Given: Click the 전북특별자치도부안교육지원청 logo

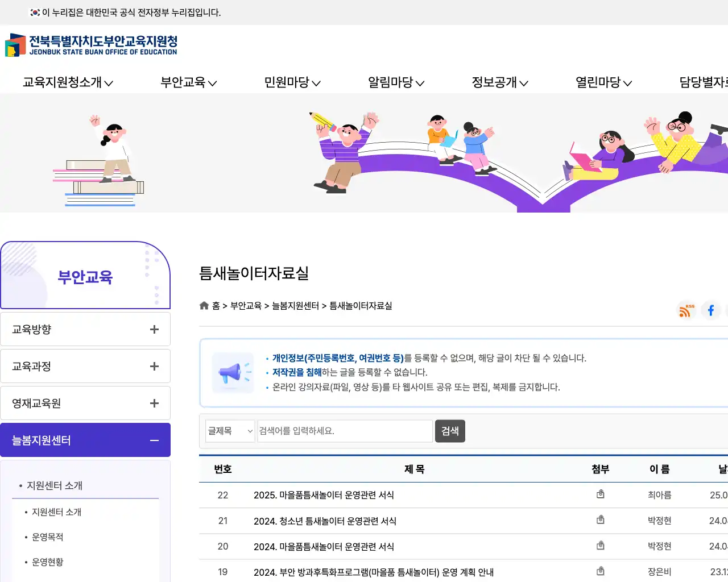Looking at the screenshot, I should pos(91,45).
